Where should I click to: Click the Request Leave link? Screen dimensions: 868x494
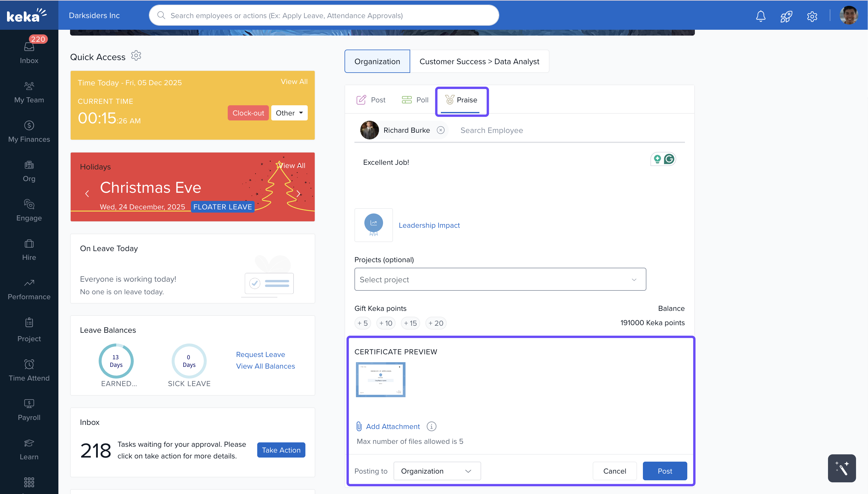click(x=260, y=354)
